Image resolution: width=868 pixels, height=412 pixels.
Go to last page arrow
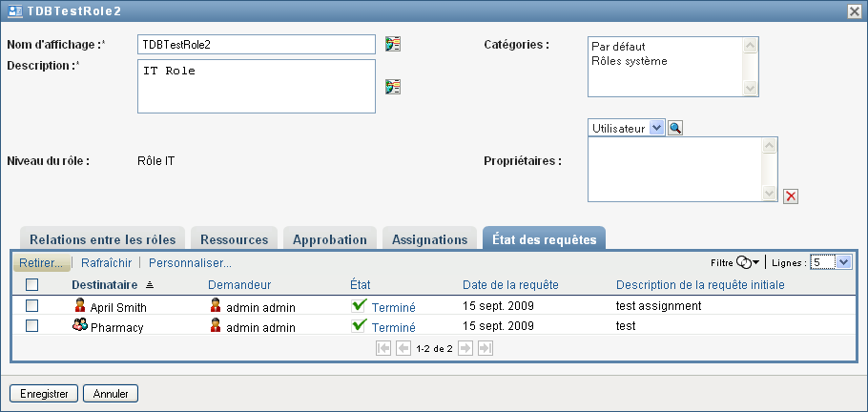point(486,348)
